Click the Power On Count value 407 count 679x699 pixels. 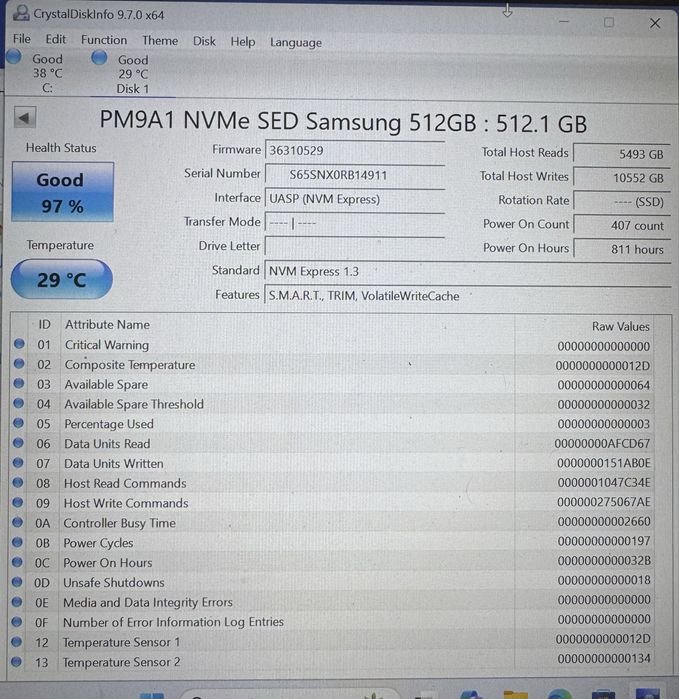coord(622,226)
